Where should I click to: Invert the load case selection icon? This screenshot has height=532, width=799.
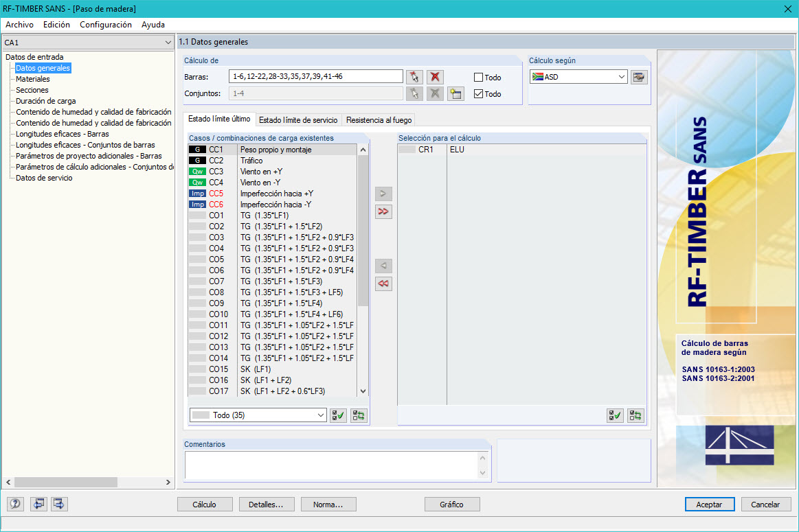coord(358,415)
